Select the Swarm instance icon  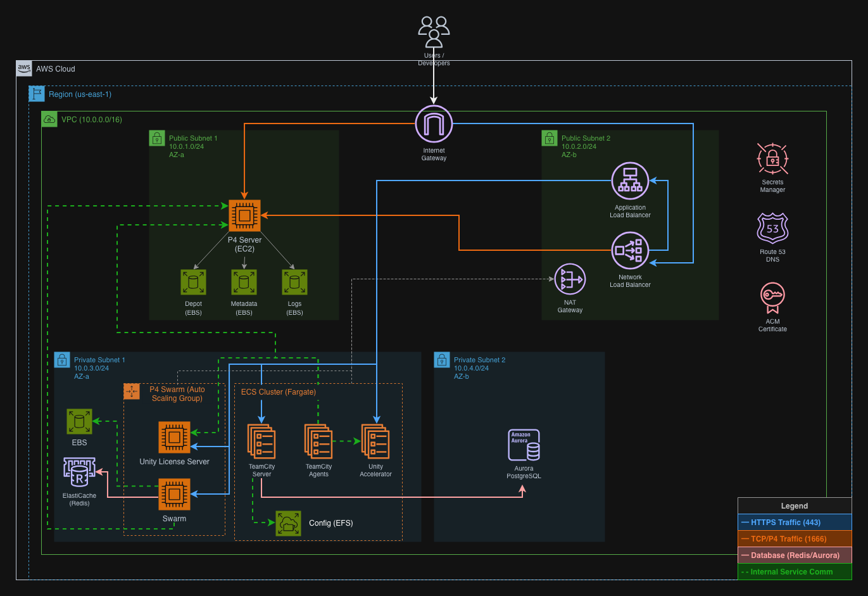174,495
